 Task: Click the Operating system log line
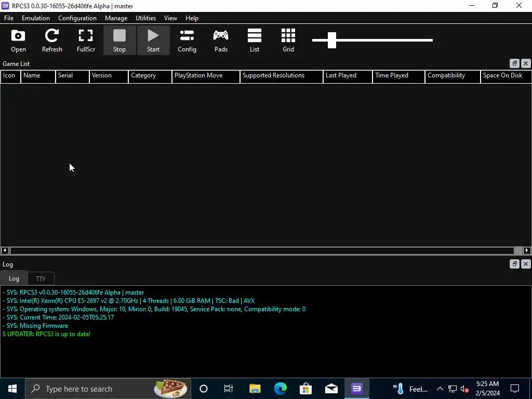[154, 309]
